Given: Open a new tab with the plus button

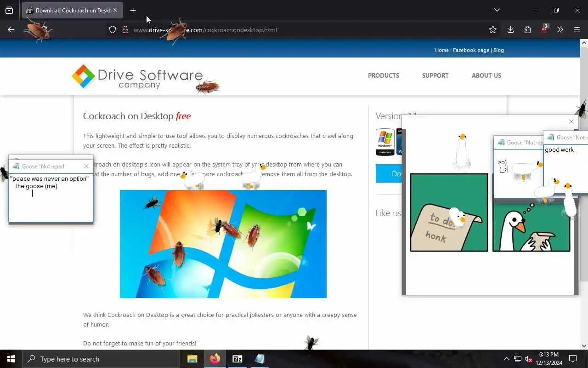Looking at the screenshot, I should 133,10.
